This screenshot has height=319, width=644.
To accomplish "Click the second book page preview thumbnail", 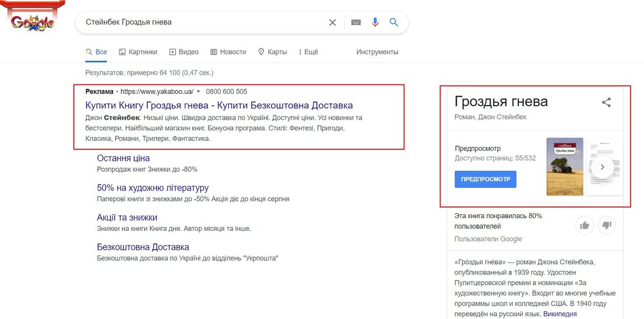I will click(604, 167).
